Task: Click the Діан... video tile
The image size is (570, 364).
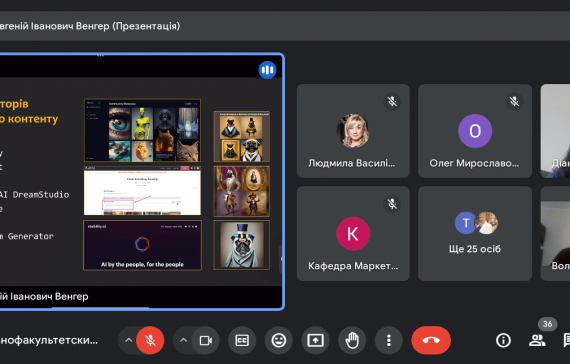Action: coord(555,131)
